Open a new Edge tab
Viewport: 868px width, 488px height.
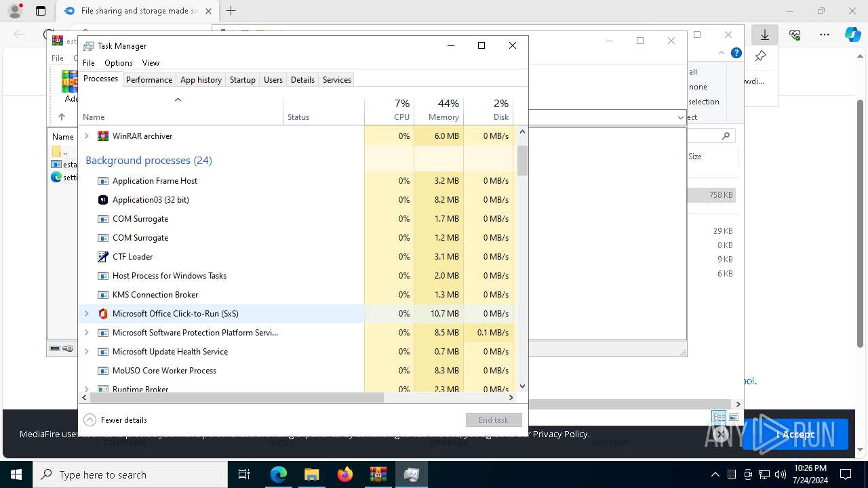231,11
